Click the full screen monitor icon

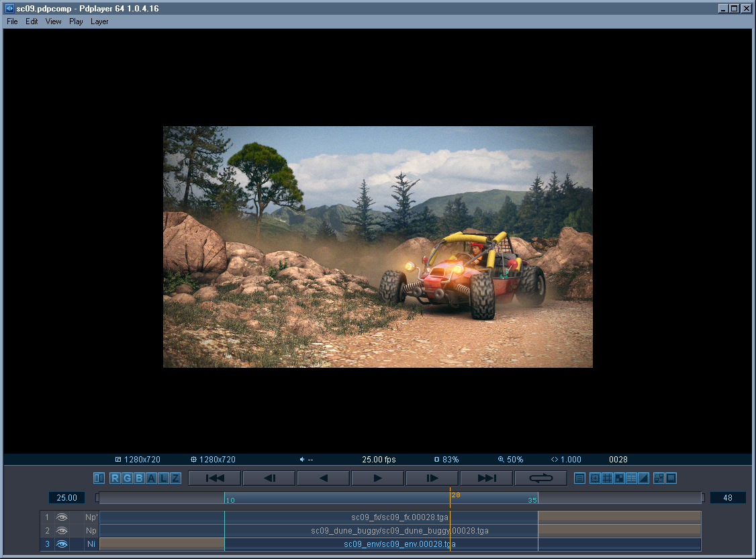click(x=671, y=478)
